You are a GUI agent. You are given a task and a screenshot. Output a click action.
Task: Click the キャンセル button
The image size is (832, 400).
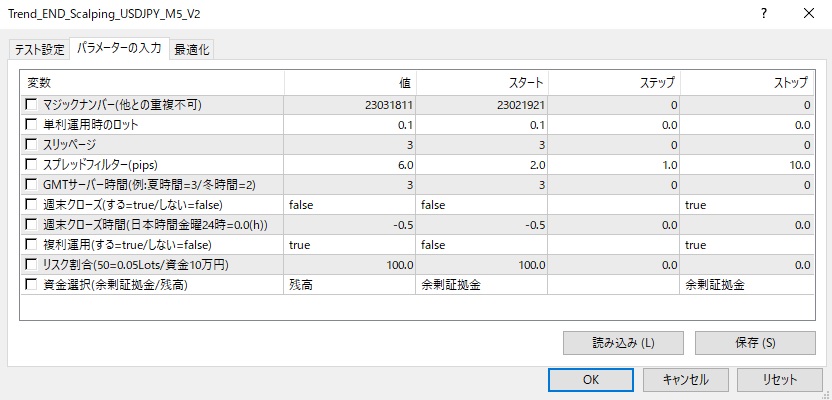click(685, 380)
